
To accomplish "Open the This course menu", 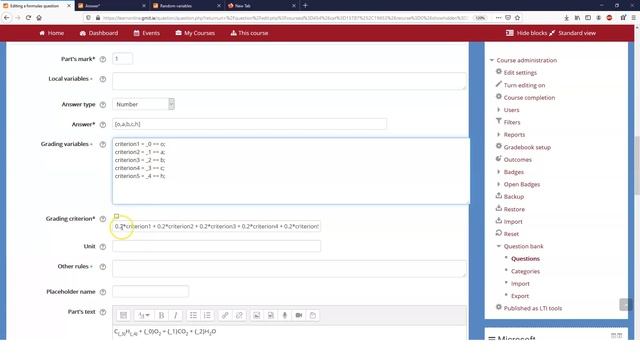I will (249, 33).
